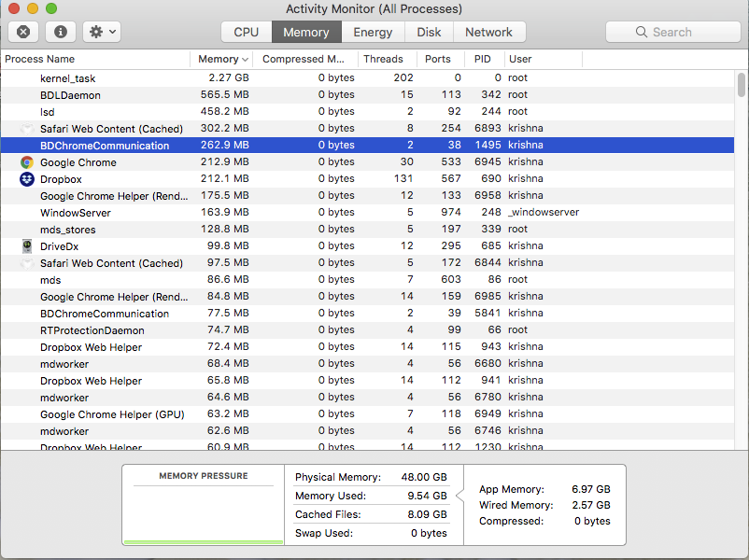Click the Cached Files 8.09 GB value
This screenshot has width=749, height=560.
[427, 514]
